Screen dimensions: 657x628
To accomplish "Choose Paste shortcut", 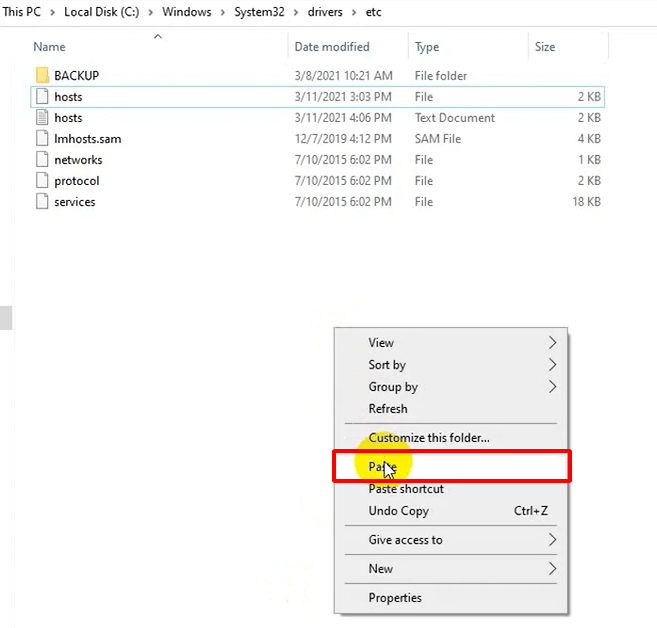I will [x=451, y=489].
